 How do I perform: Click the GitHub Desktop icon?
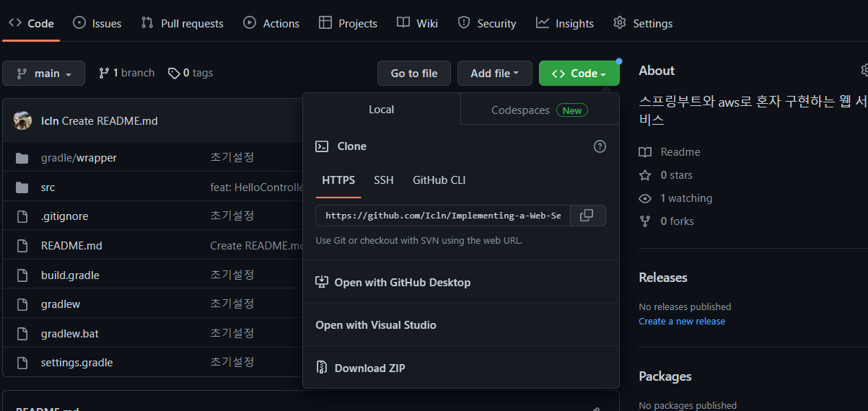click(x=322, y=282)
